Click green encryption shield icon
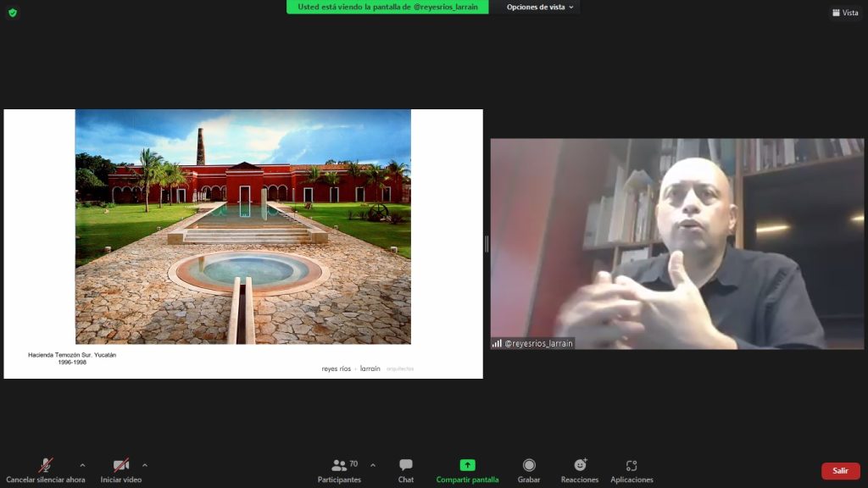868x488 pixels. tap(13, 12)
